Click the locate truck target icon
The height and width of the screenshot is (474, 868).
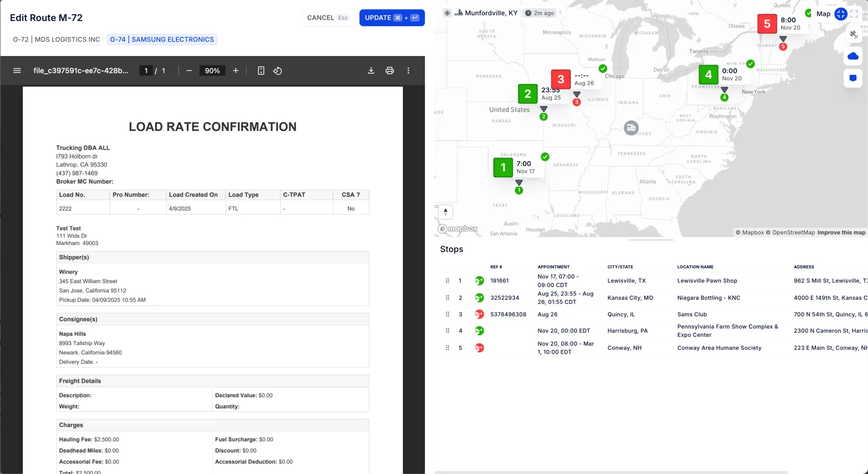click(x=447, y=13)
